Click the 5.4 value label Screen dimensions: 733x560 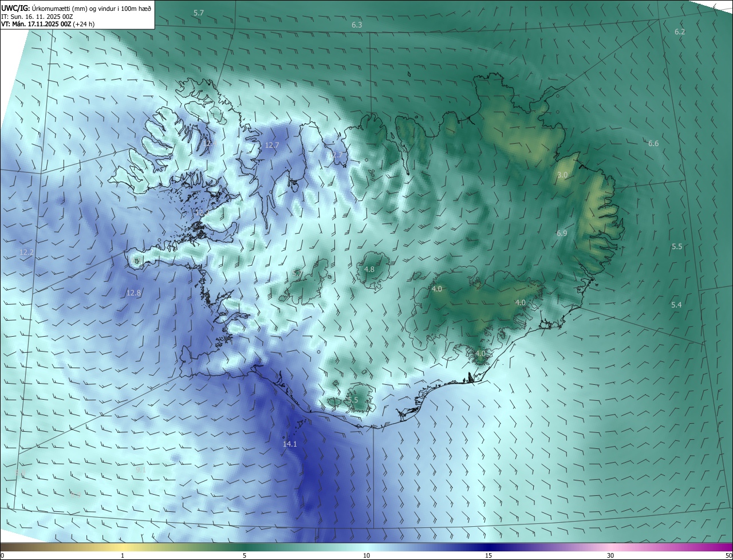(x=676, y=305)
